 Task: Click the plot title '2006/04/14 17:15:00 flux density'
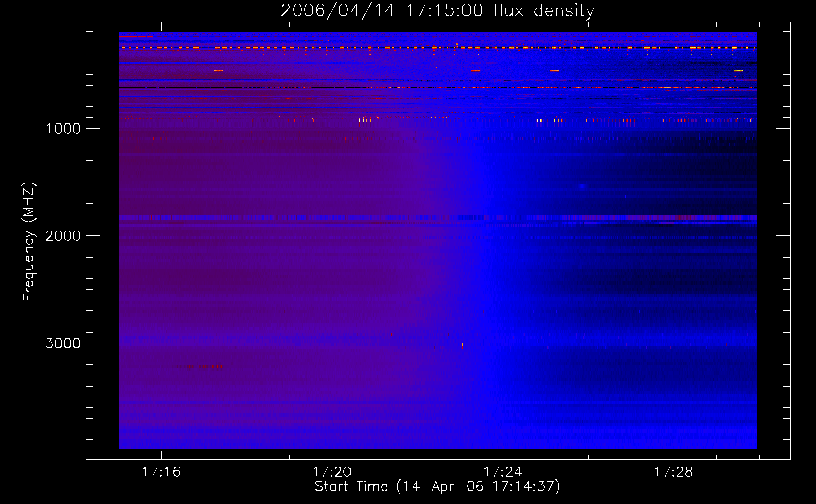click(437, 11)
